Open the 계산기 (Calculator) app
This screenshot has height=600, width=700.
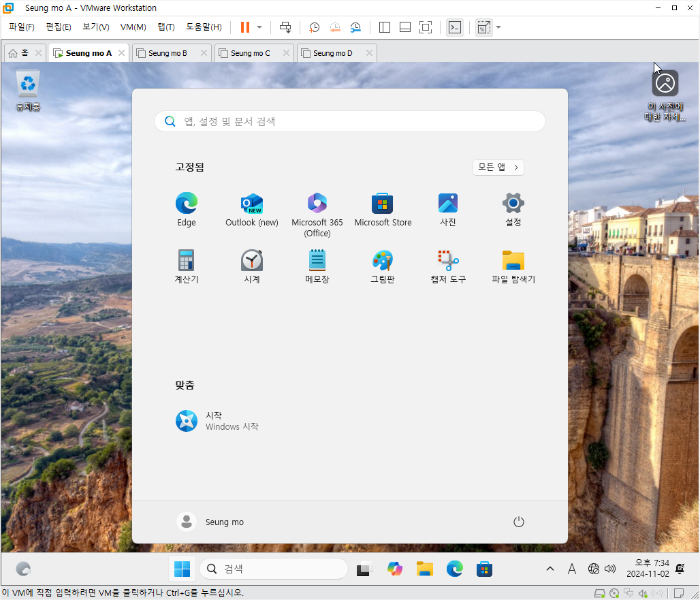[186, 266]
